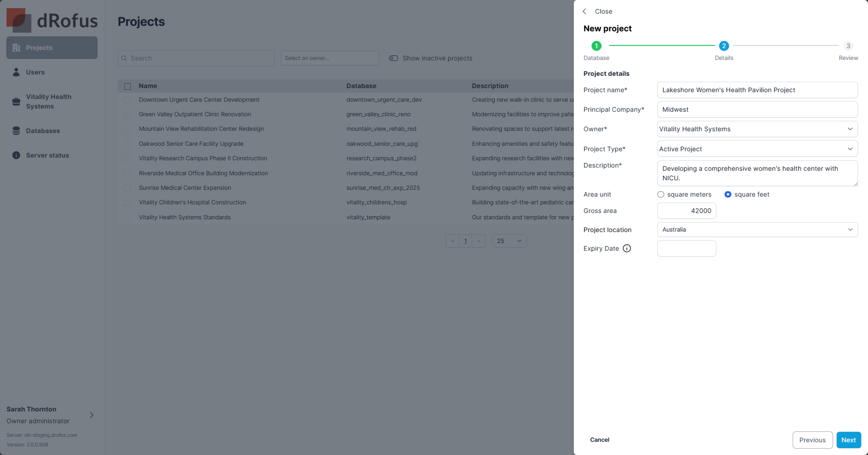Screen dimensions: 868x455
Task: Open Projects in the sidebar
Action: pyautogui.click(x=52, y=47)
